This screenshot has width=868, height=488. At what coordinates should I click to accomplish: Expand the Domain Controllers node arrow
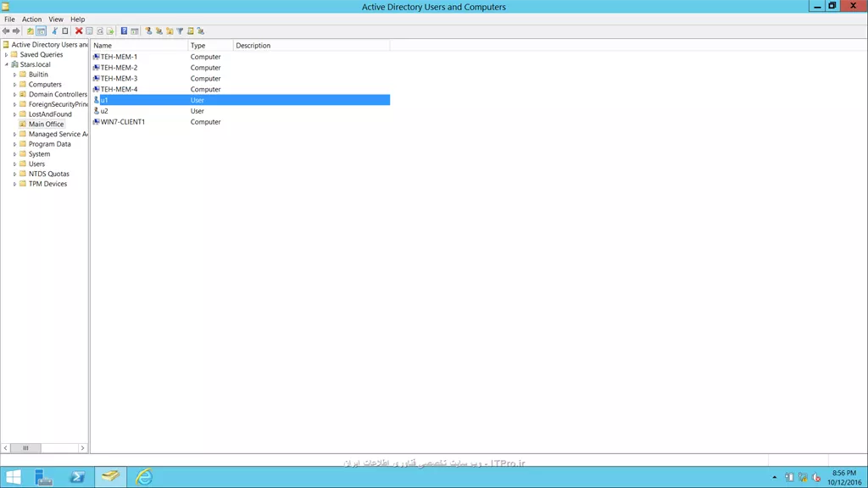coord(15,95)
